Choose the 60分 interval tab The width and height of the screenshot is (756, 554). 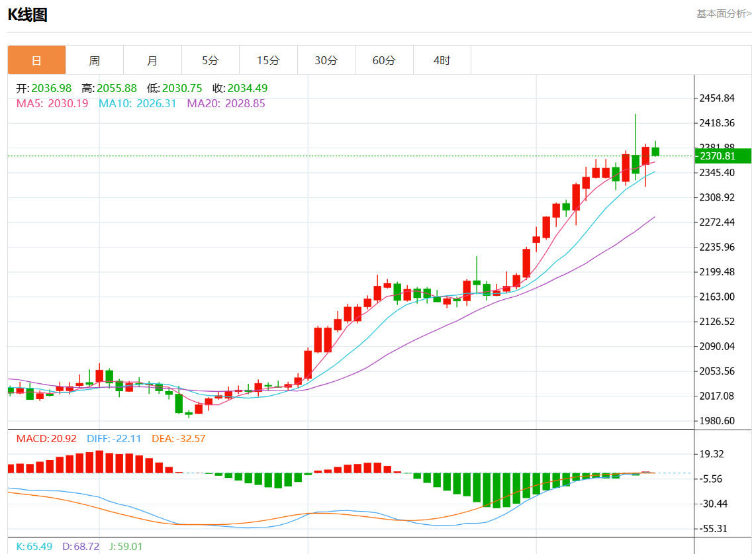click(x=384, y=60)
